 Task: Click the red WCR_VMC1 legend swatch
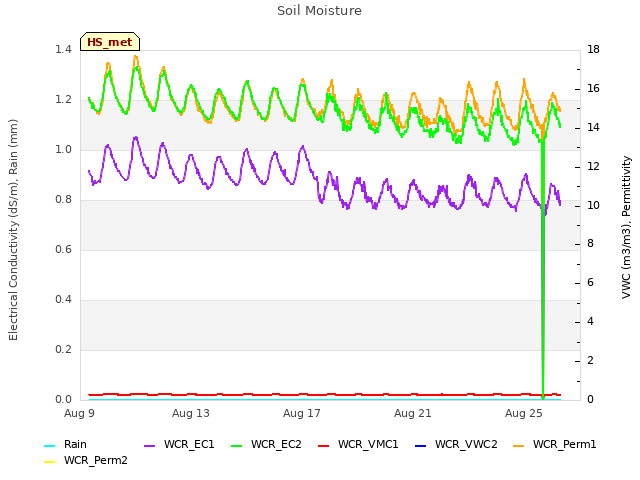coord(324,446)
